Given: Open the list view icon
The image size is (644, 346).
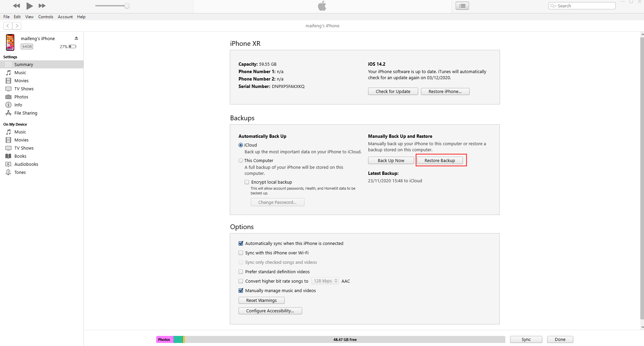Looking at the screenshot, I should [x=462, y=6].
